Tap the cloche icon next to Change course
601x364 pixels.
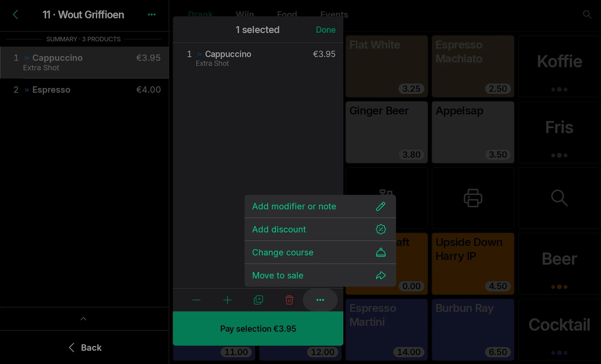381,252
